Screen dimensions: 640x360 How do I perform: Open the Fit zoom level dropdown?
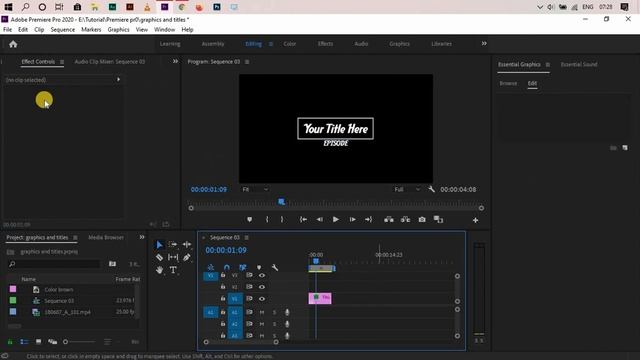[x=255, y=189]
